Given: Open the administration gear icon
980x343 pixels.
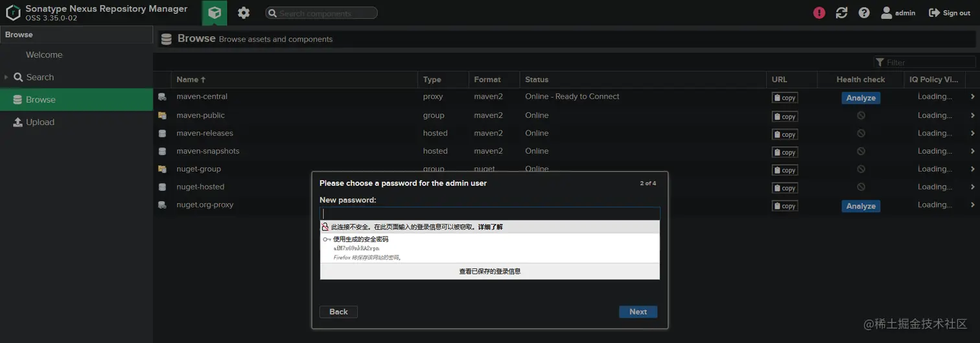Looking at the screenshot, I should (243, 13).
